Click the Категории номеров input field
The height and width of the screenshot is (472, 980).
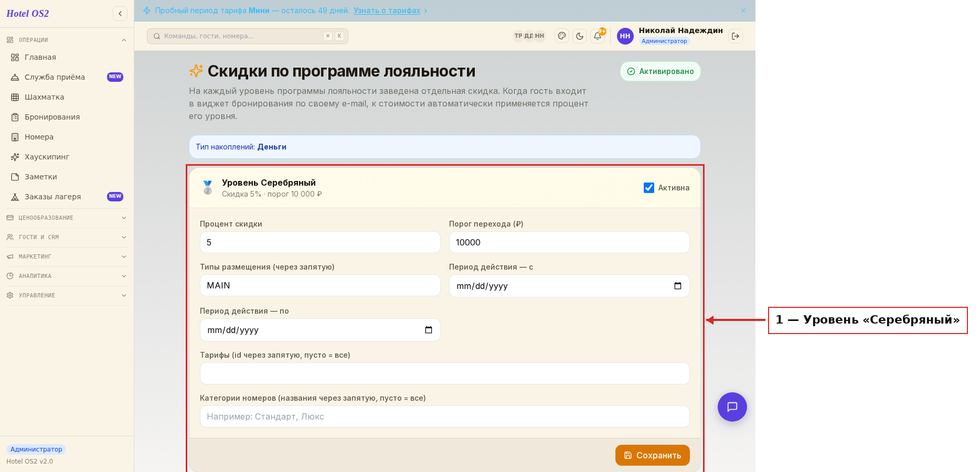pyautogui.click(x=445, y=416)
